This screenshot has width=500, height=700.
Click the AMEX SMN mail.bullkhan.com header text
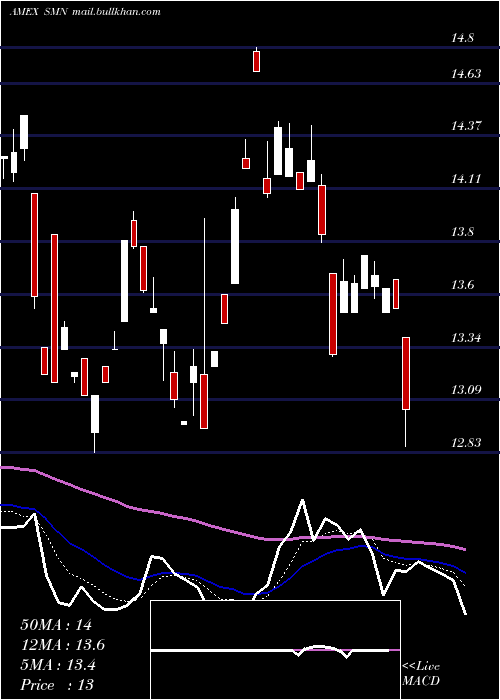click(85, 12)
